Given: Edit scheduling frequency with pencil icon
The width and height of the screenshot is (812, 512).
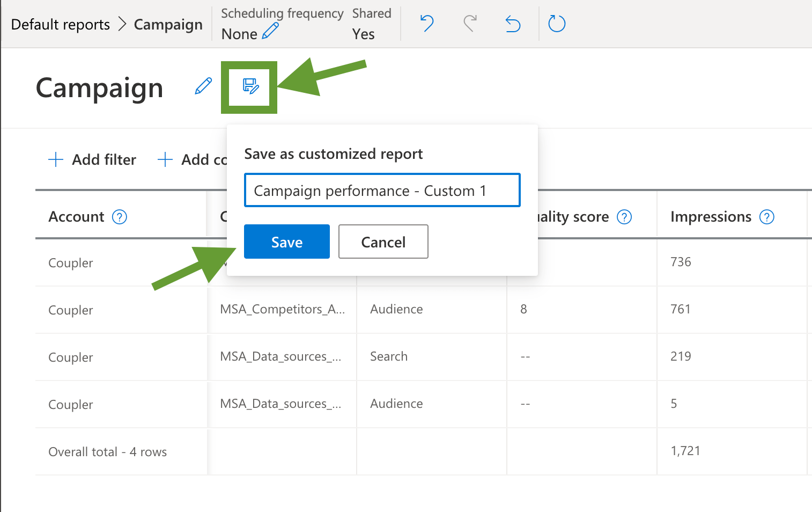Looking at the screenshot, I should click(x=270, y=31).
